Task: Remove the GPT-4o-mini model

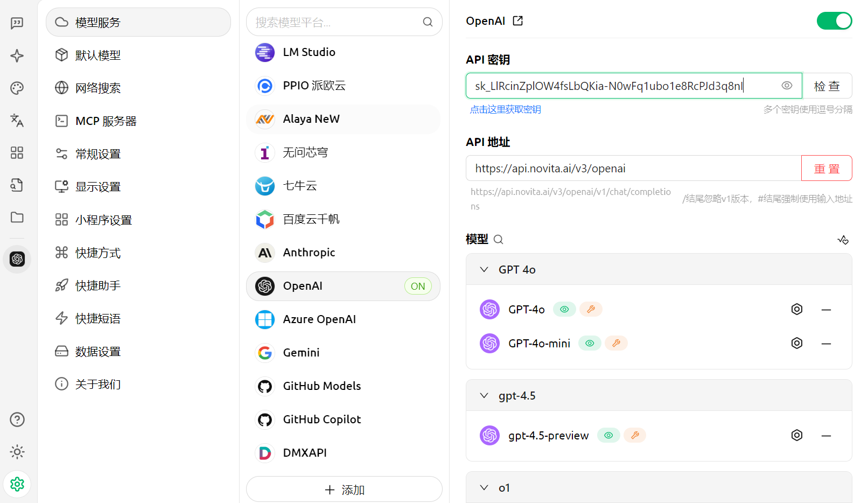Action: (x=827, y=344)
